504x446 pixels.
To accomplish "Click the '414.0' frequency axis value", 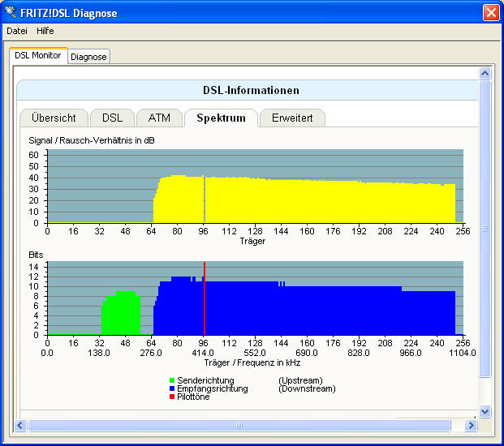I will pos(203,354).
